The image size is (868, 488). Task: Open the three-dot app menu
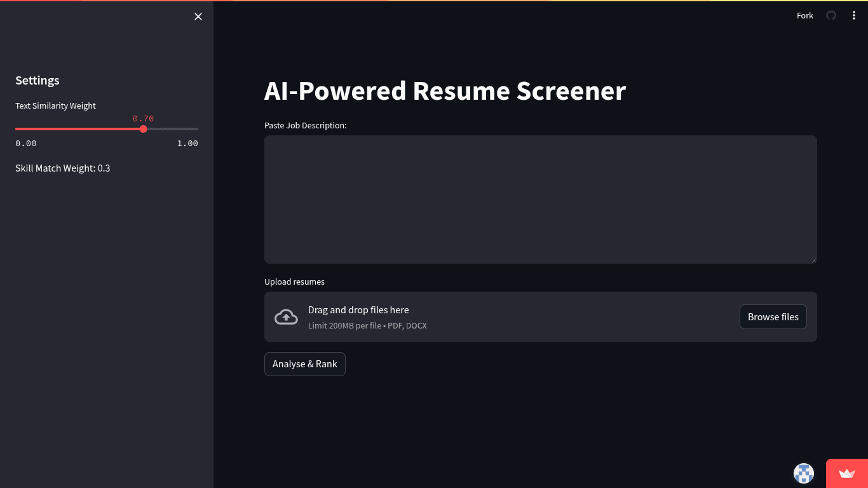[x=854, y=15]
